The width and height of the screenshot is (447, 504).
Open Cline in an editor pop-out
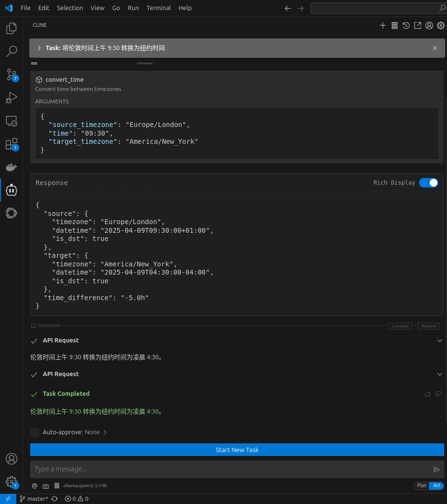click(x=417, y=25)
